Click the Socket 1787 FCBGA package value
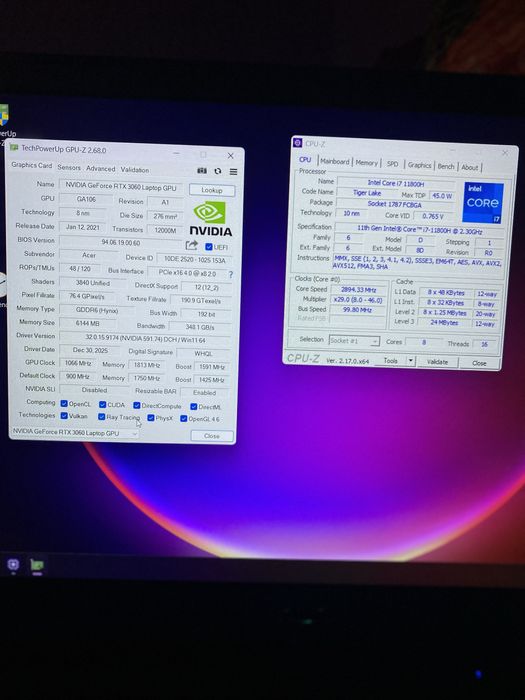Viewport: 525px width, 700px height. click(394, 204)
